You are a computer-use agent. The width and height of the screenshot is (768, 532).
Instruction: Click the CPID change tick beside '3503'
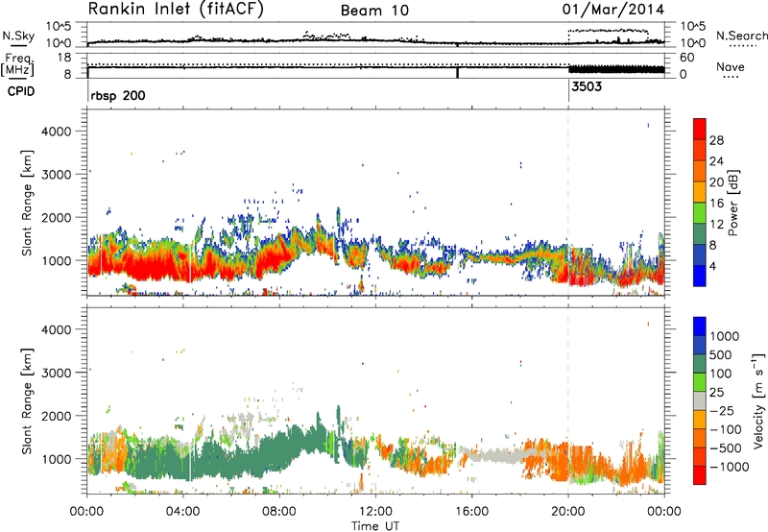click(x=568, y=90)
